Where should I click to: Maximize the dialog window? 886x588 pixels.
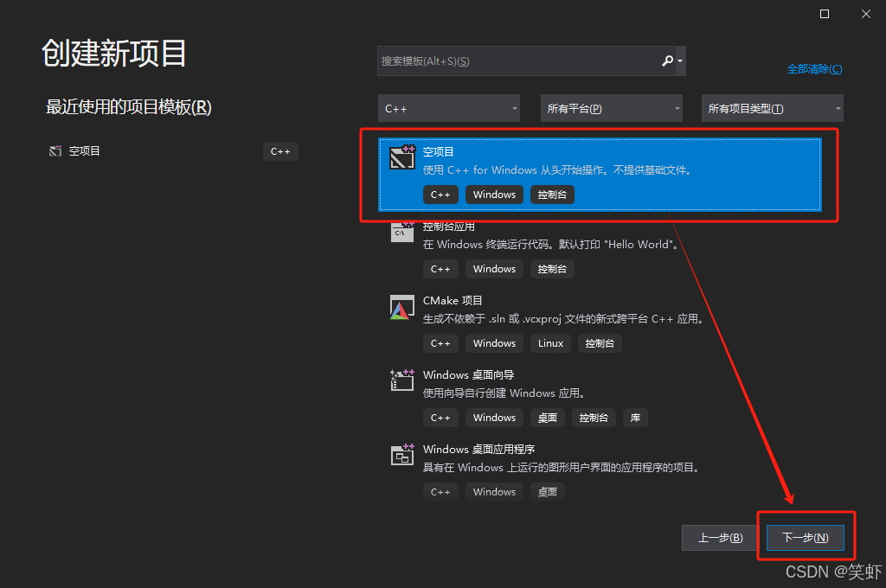click(x=825, y=14)
